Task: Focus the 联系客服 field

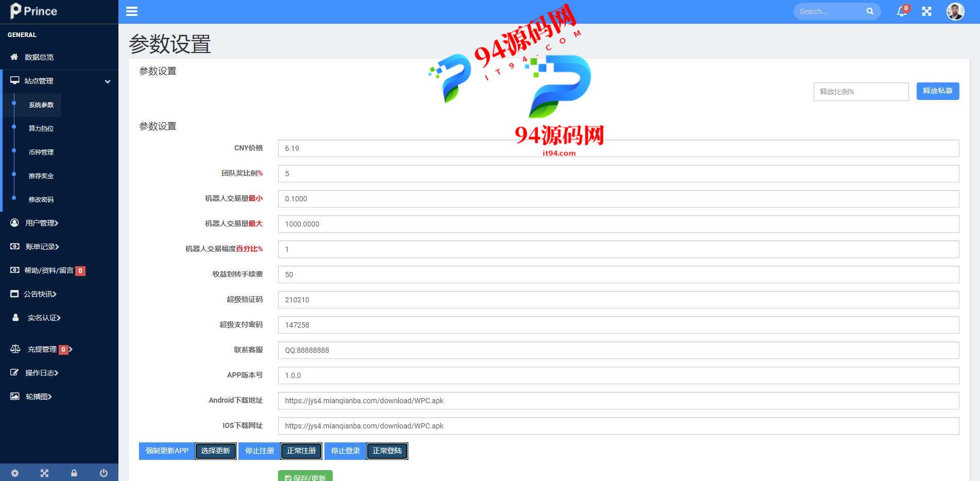Action: [x=618, y=350]
